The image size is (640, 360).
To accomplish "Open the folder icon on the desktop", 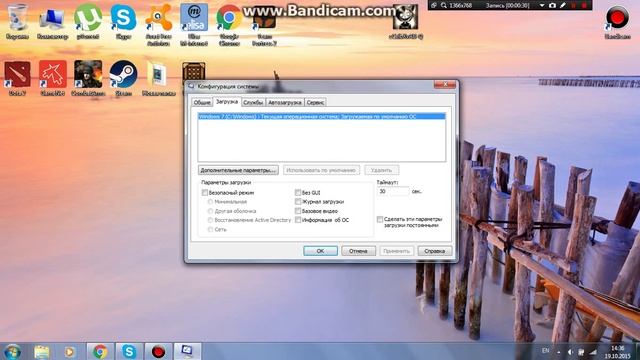I will 158,78.
